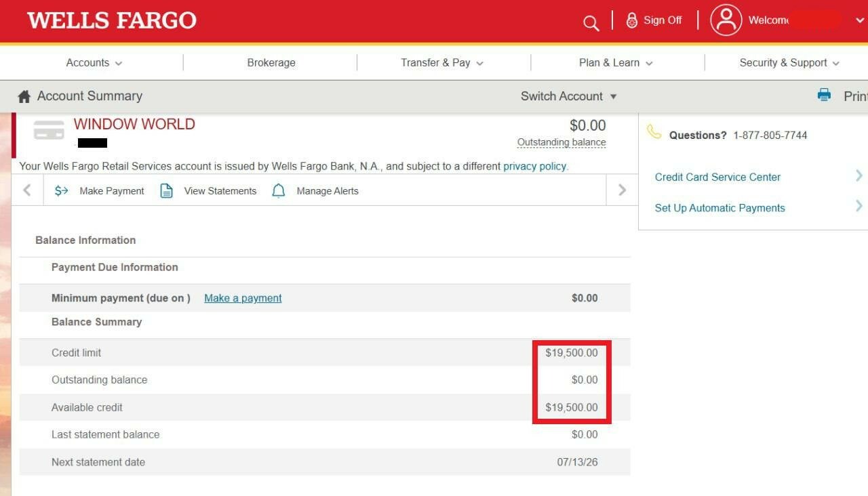This screenshot has width=868, height=496.
Task: Click the Sign Off link
Action: click(x=663, y=20)
